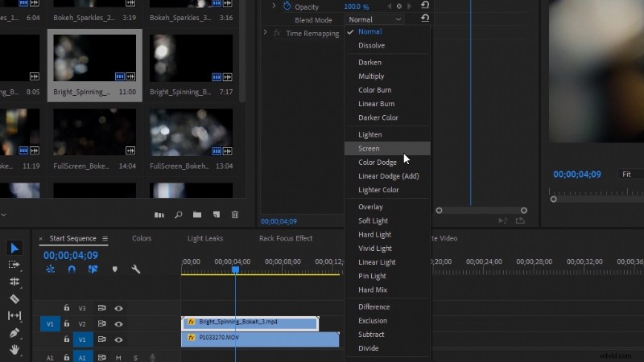Screen dimensions: 644x362
Task: Add a marker in timeline
Action: coord(114,269)
